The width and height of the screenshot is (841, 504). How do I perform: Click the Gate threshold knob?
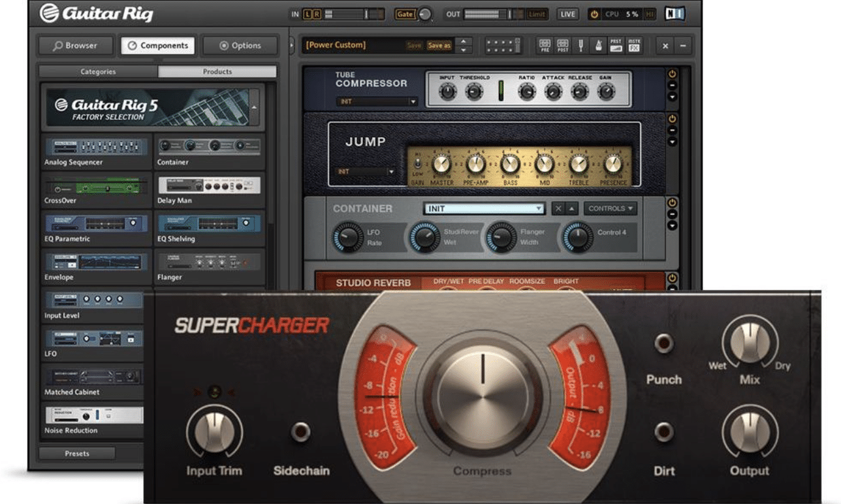[x=425, y=14]
